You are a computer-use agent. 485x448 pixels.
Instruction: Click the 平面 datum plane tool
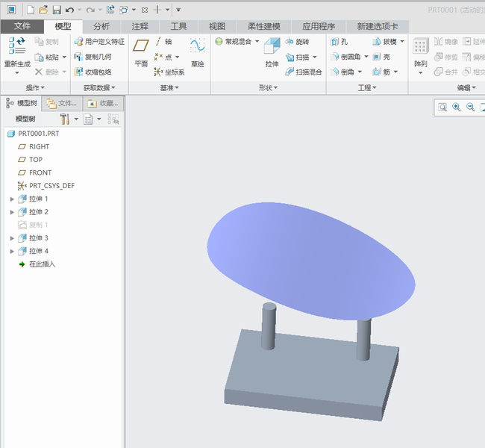pos(141,53)
